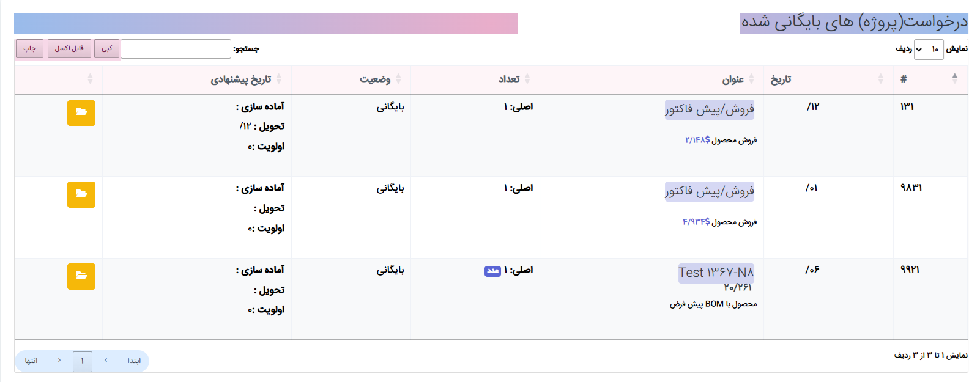Focus the جستجو search field
The height and width of the screenshot is (382, 980).
(x=176, y=49)
